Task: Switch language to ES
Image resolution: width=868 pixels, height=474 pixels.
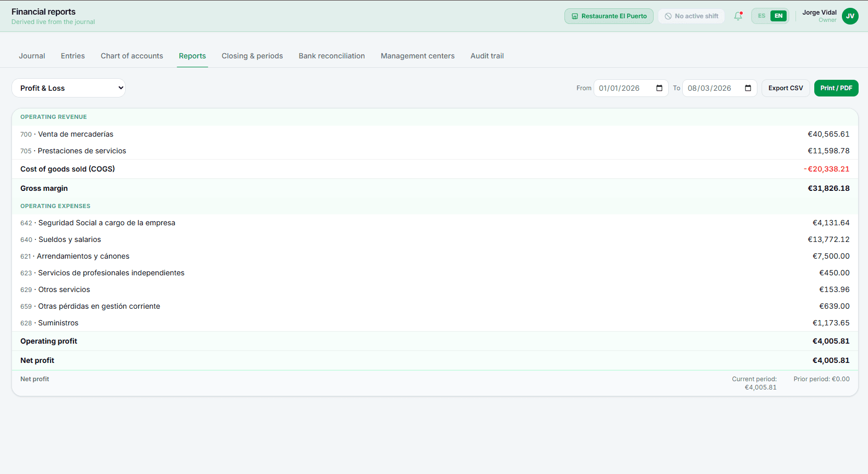Action: (762, 16)
